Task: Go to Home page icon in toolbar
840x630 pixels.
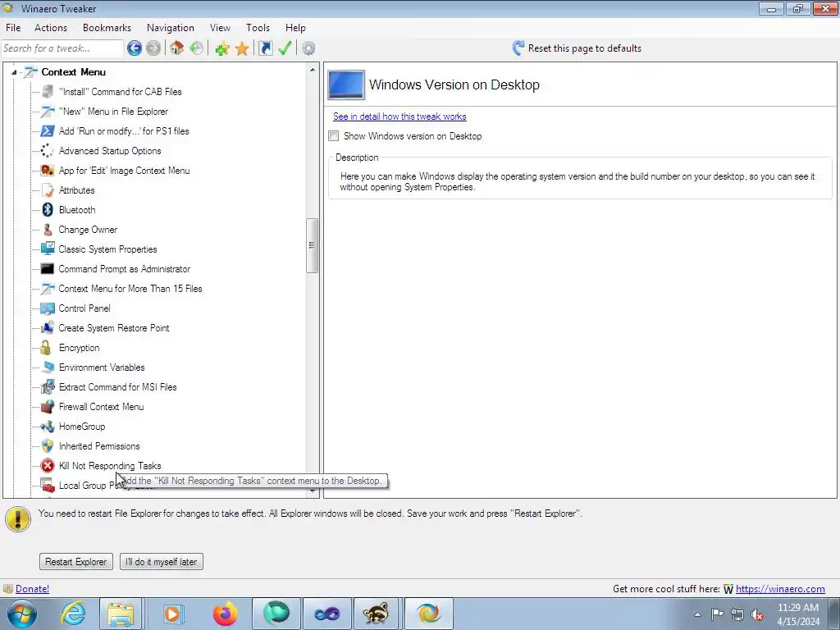Action: (x=177, y=48)
